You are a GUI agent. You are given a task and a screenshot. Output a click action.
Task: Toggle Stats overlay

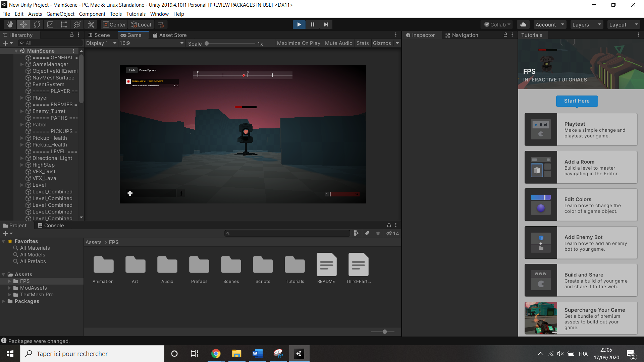363,43
